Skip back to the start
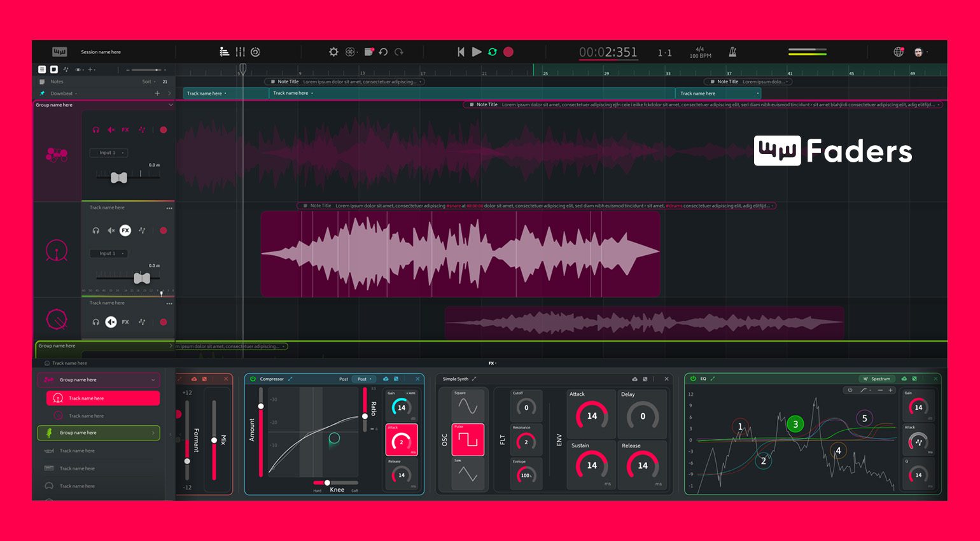This screenshot has height=541, width=980. pyautogui.click(x=461, y=52)
